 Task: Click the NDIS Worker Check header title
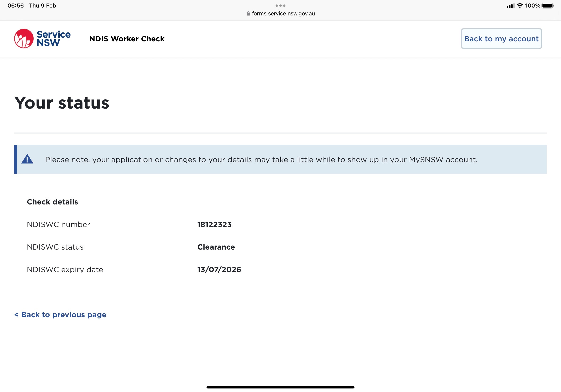(x=127, y=39)
